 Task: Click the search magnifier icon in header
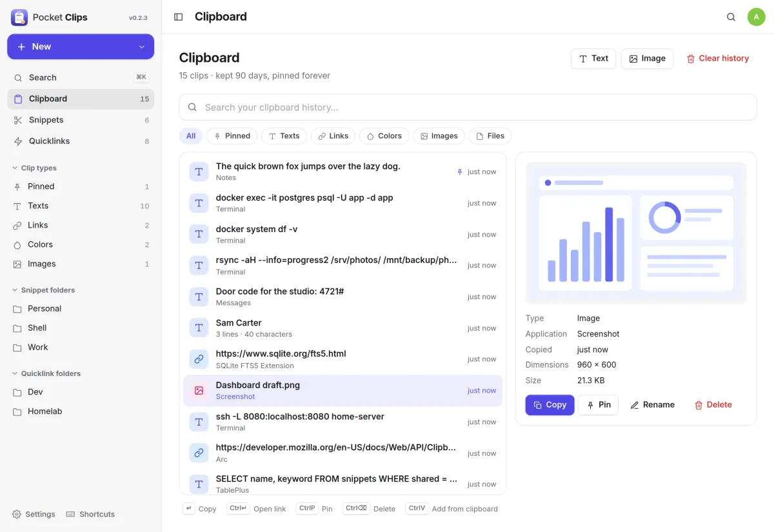coord(731,17)
